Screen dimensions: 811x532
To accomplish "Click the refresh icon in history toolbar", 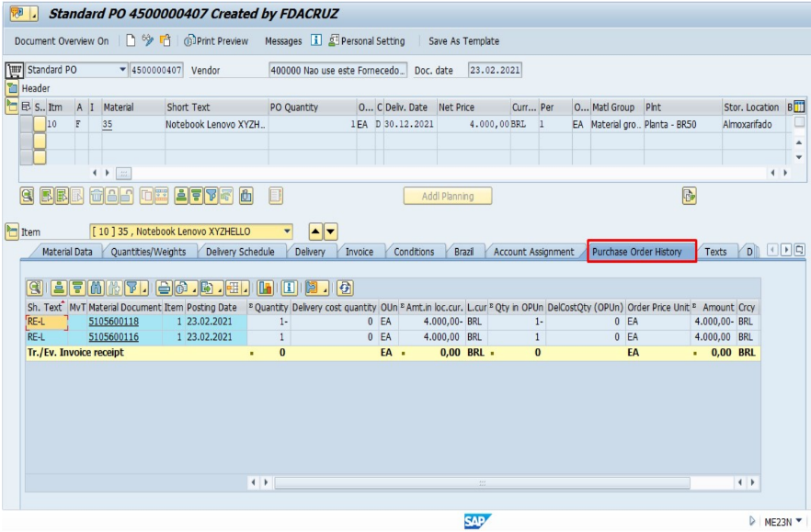I will click(345, 288).
